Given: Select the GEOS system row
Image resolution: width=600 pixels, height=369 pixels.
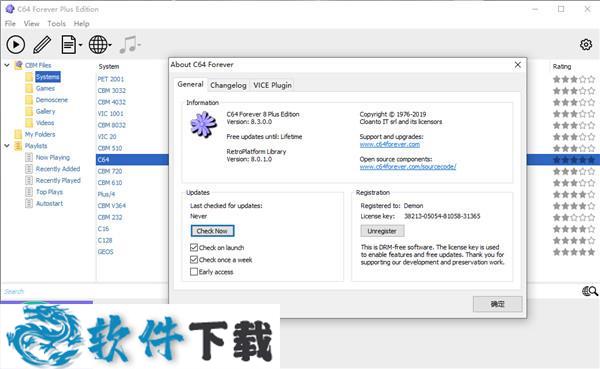Looking at the screenshot, I should point(105,251).
